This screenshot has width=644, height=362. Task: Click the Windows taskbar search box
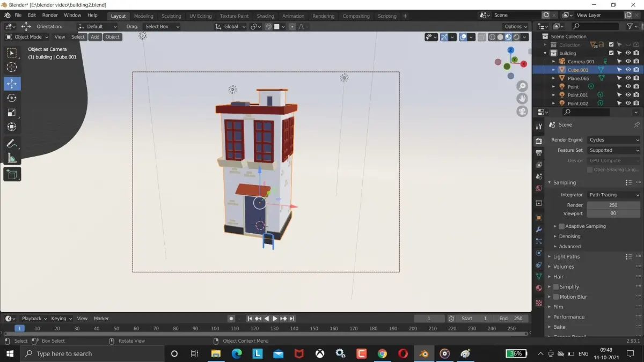92,354
